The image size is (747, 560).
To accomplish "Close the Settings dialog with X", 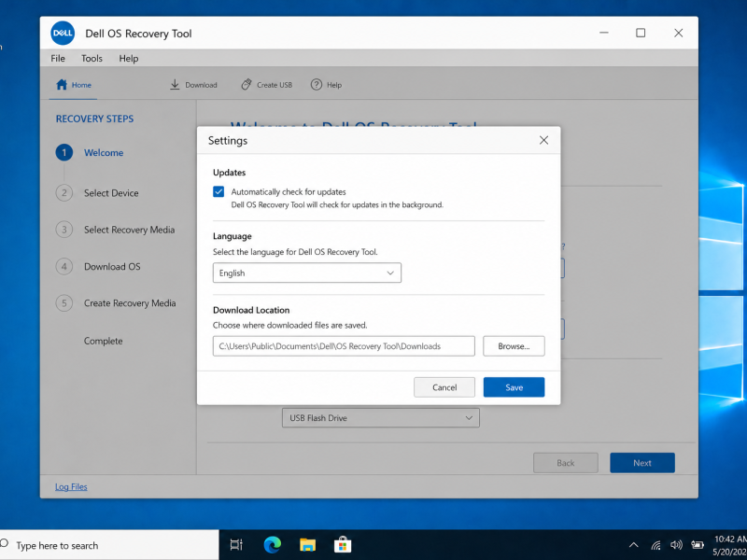I will pos(543,140).
